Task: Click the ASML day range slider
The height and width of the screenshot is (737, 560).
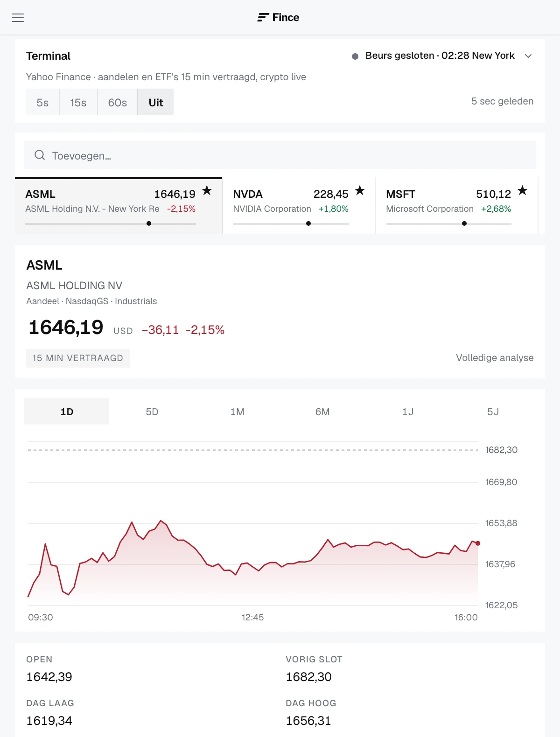Action: click(111, 223)
